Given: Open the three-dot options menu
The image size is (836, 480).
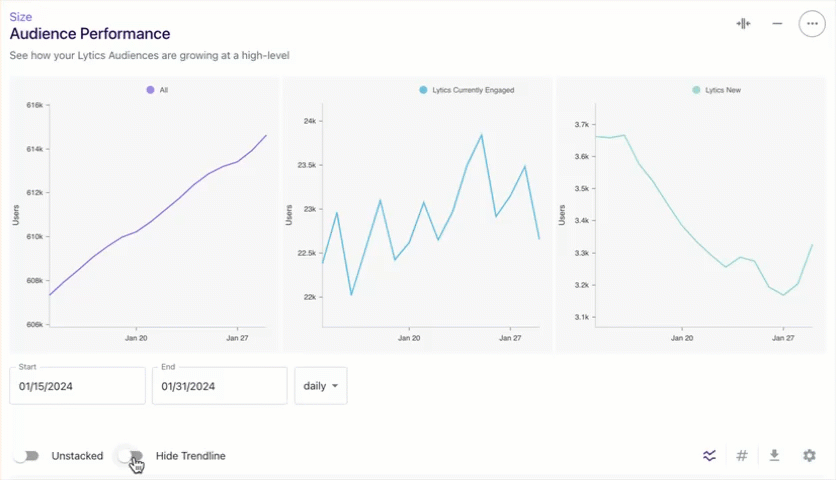Looking at the screenshot, I should coord(812,23).
